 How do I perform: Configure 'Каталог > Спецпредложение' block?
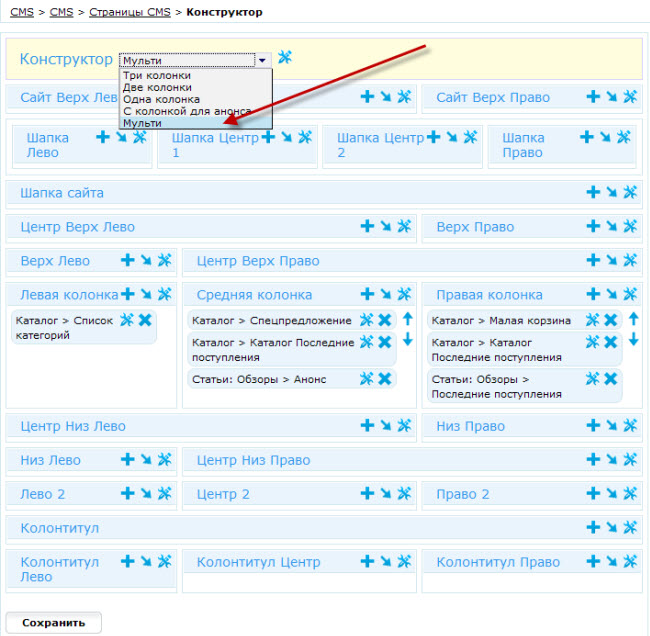[366, 320]
